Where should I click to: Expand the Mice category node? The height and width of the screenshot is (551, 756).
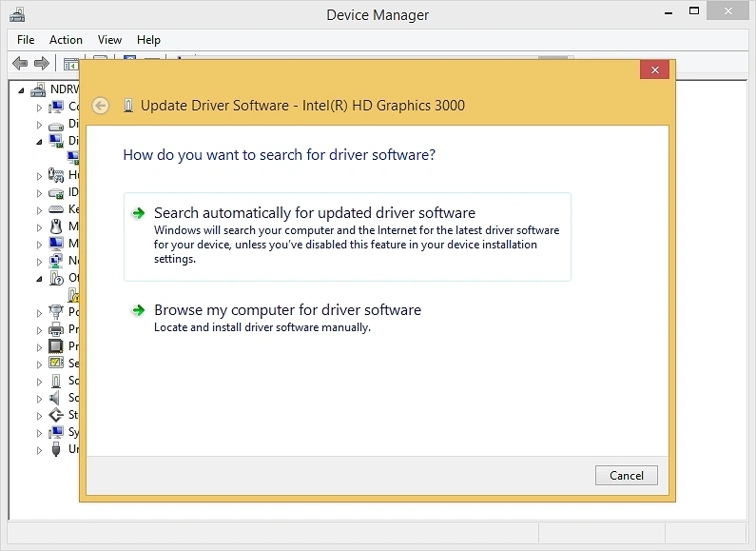(x=39, y=227)
